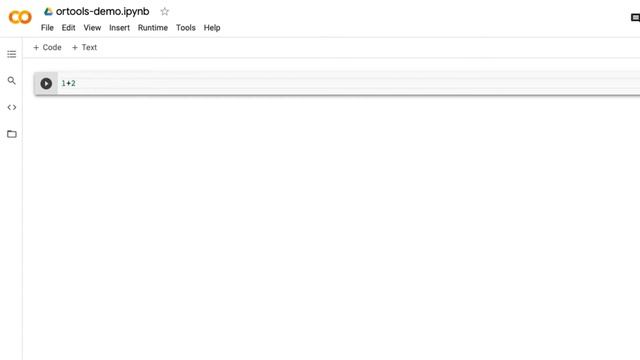Open the Edit menu
The width and height of the screenshot is (640, 360).
pos(68,28)
